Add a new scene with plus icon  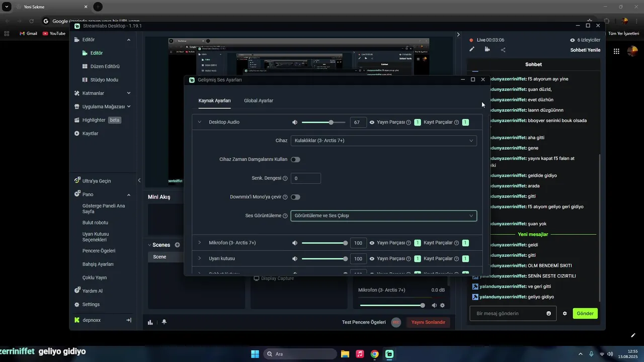coord(177,245)
